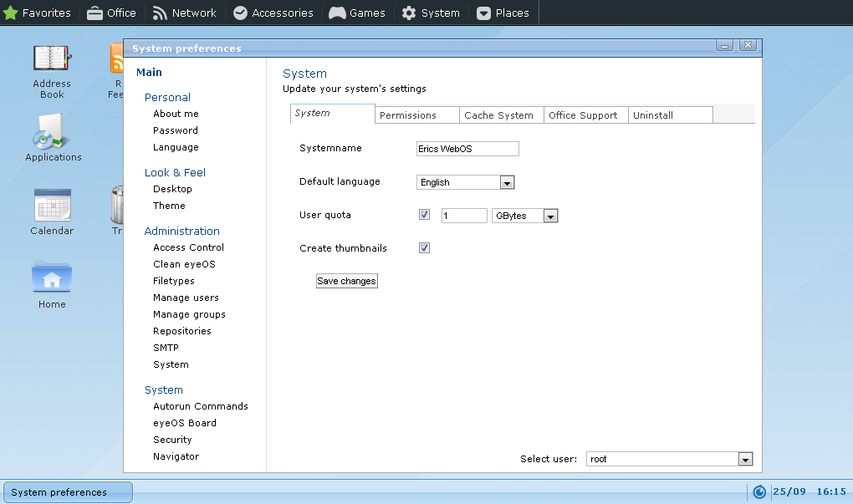Open the System menu in the top bar
Viewport: 853px width, 504px height.
click(431, 13)
